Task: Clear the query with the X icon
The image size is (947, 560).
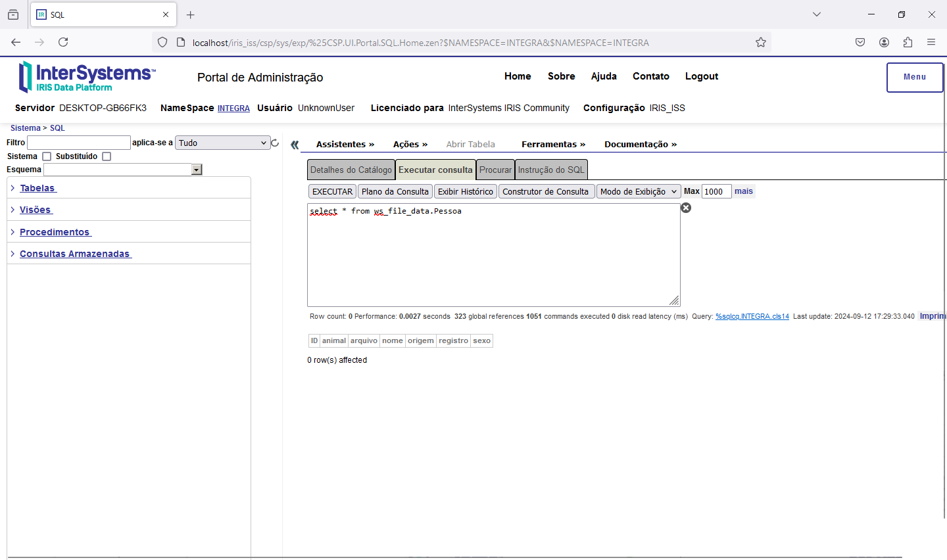Action: coord(686,208)
